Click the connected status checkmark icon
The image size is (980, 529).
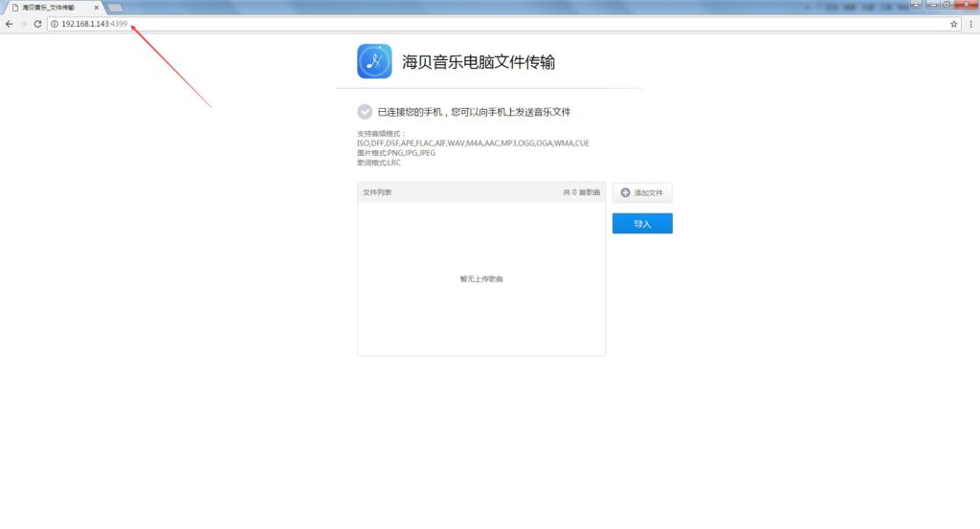click(365, 112)
